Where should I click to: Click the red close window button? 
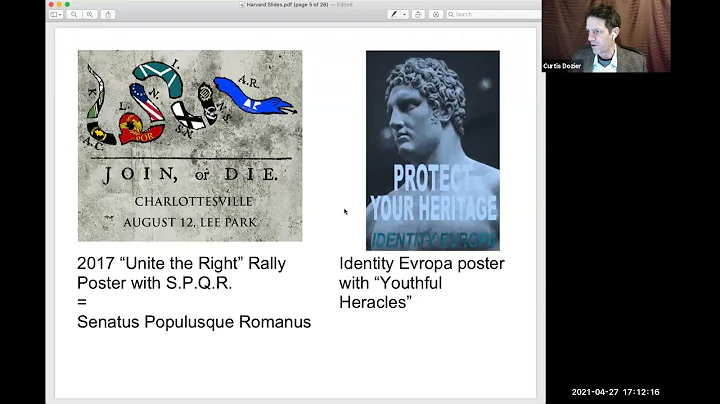click(x=51, y=5)
